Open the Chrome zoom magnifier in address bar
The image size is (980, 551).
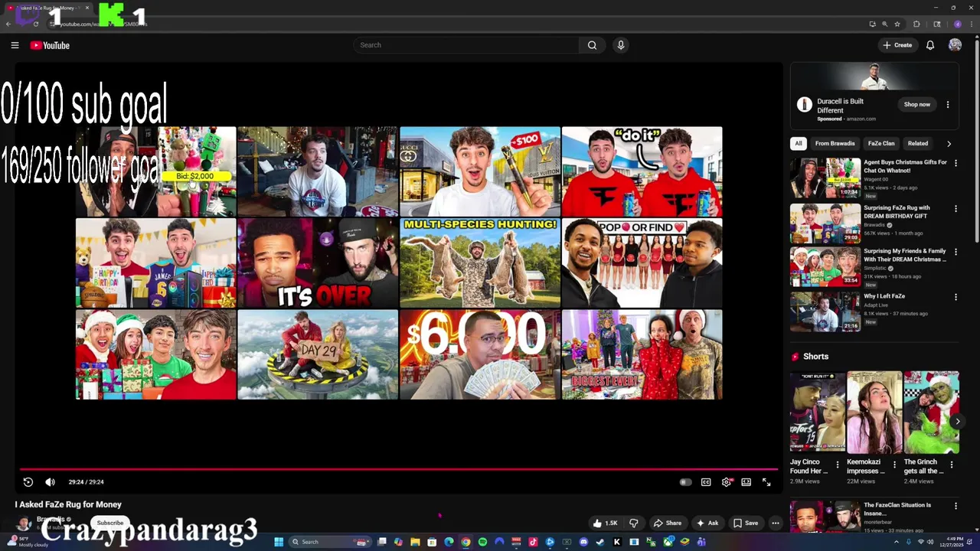pyautogui.click(x=884, y=24)
